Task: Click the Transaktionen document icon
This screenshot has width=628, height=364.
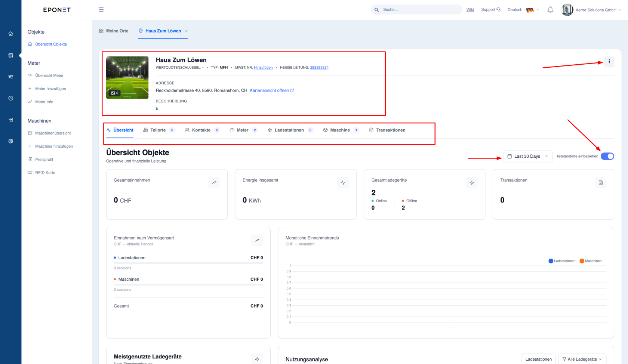Action: 601,182
